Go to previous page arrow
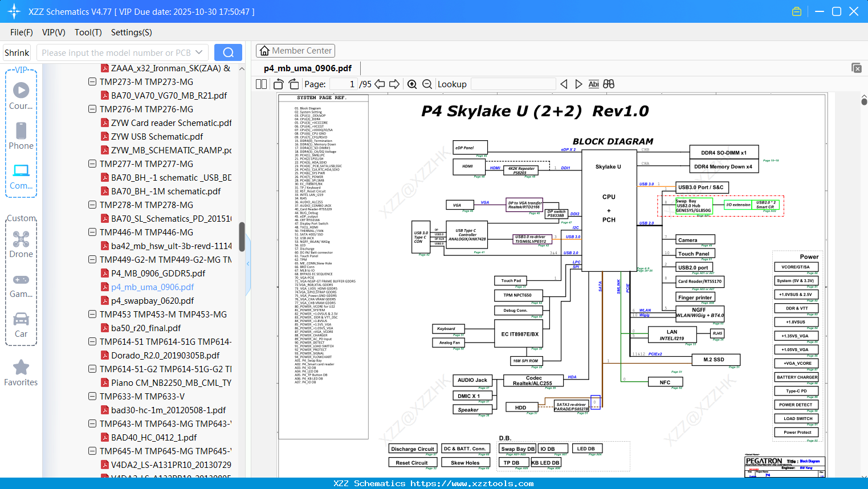This screenshot has height=489, width=868. click(x=380, y=84)
